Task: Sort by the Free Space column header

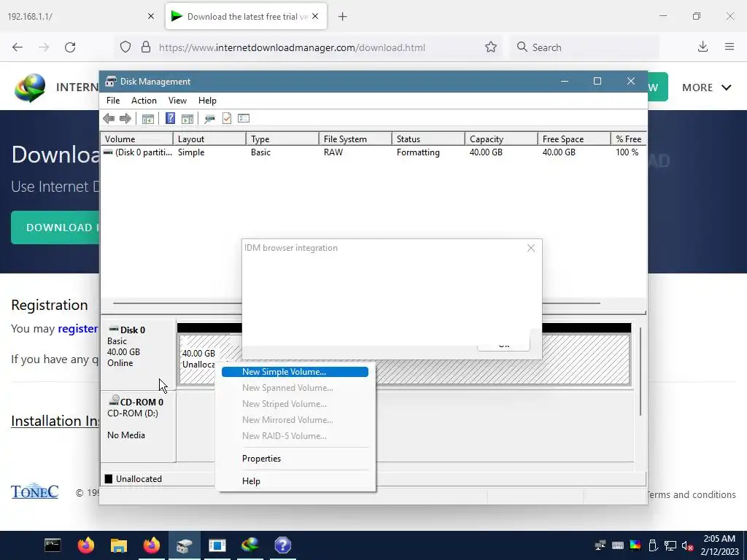Action: (x=574, y=139)
